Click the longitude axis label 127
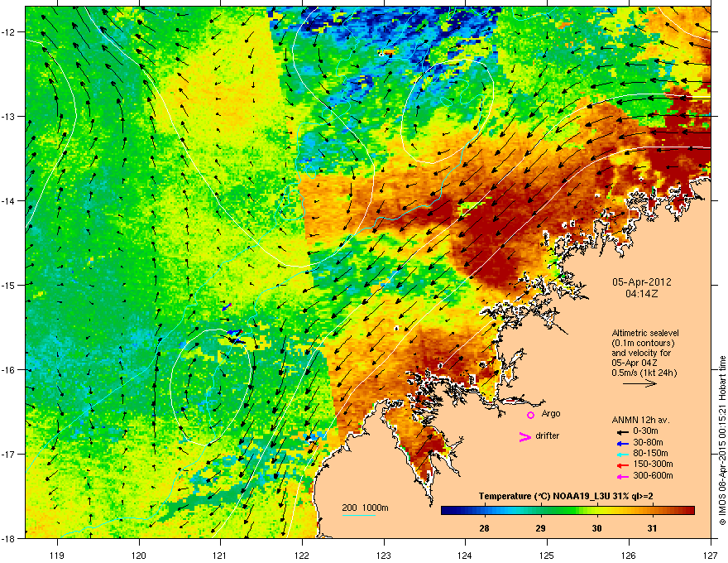 point(711,555)
